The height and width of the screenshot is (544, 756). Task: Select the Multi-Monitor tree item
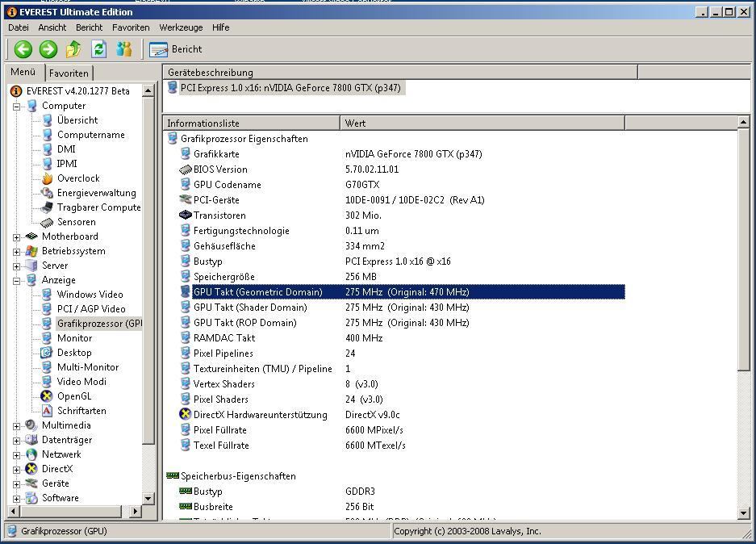88,367
